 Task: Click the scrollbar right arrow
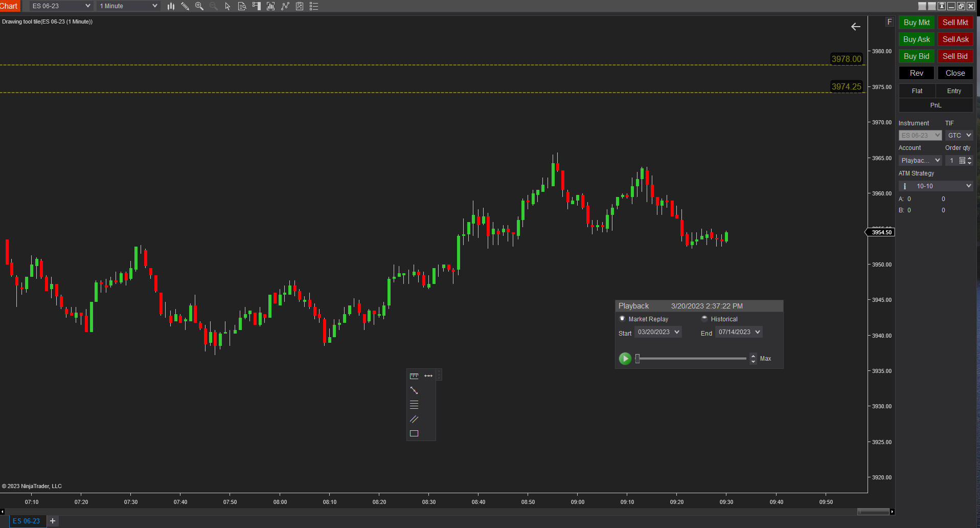point(892,512)
